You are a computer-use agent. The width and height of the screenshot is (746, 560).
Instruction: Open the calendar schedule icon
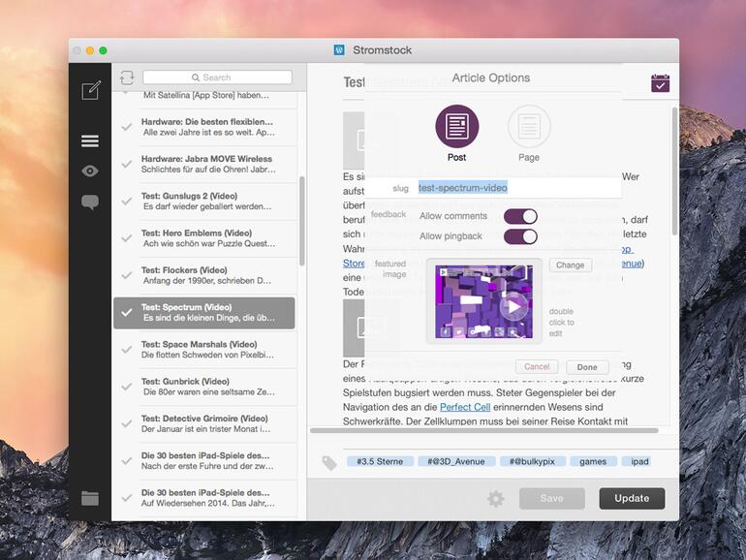[x=660, y=83]
